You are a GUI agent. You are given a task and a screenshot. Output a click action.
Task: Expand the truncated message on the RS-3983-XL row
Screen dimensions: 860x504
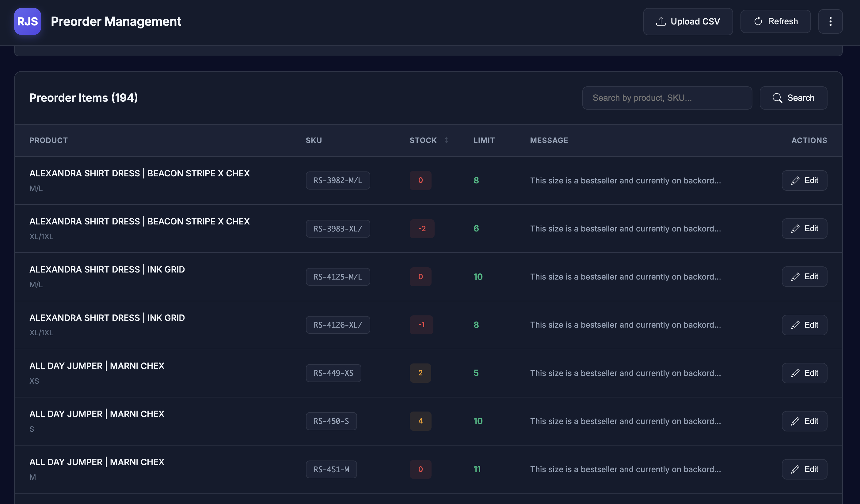point(626,228)
